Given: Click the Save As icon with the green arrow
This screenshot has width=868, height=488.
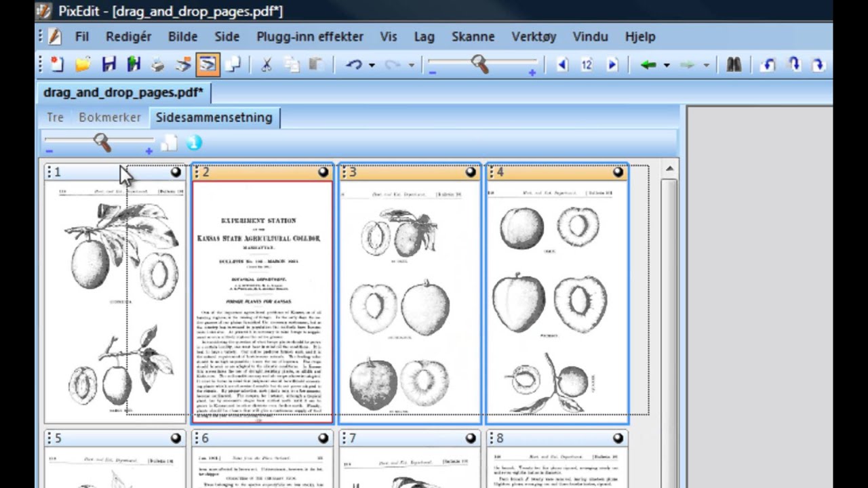Looking at the screenshot, I should point(134,65).
